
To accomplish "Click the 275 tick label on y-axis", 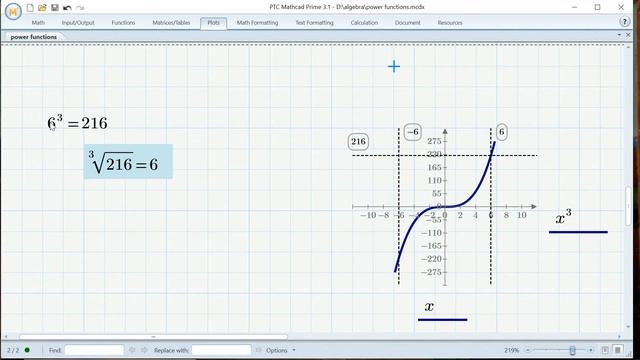I will [434, 141].
